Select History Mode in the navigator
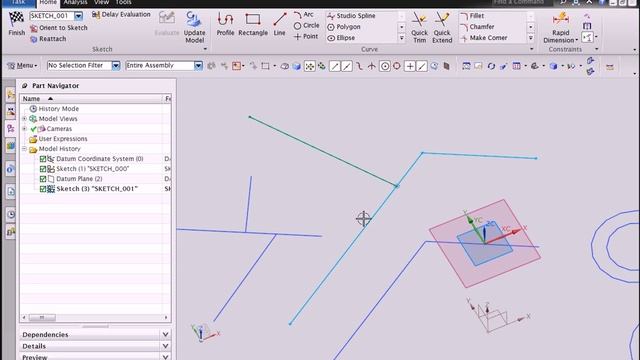This screenshot has height=360, width=640. click(x=58, y=109)
